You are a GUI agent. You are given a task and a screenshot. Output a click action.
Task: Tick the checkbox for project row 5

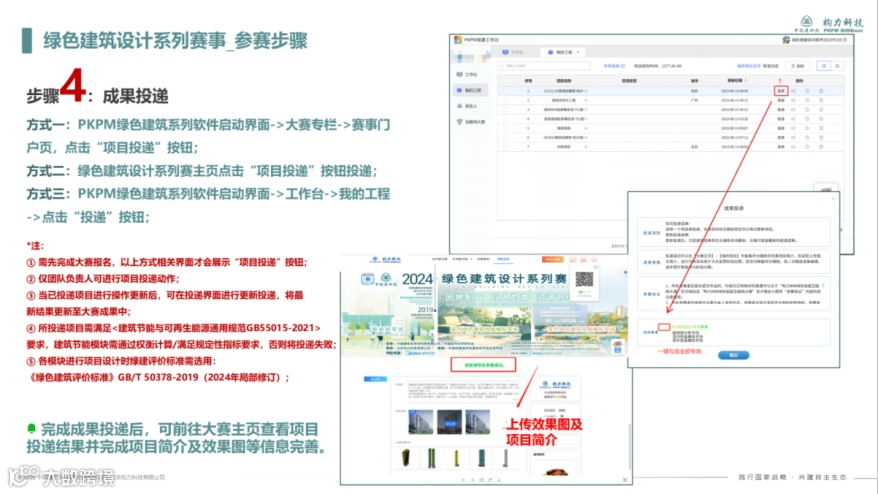coord(506,128)
